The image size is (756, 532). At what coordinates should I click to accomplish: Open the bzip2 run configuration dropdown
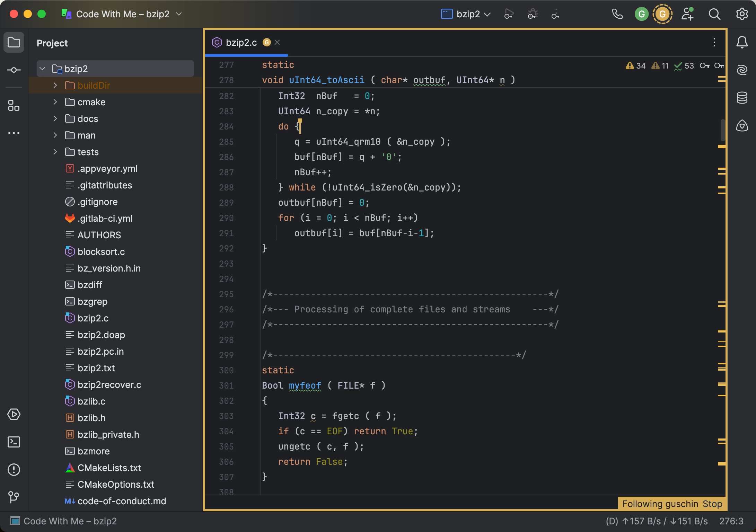466,14
